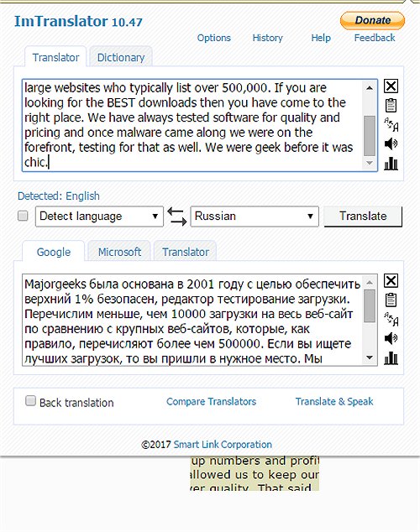Click the Translate button
Viewport: 420px width, 532px height.
[363, 216]
